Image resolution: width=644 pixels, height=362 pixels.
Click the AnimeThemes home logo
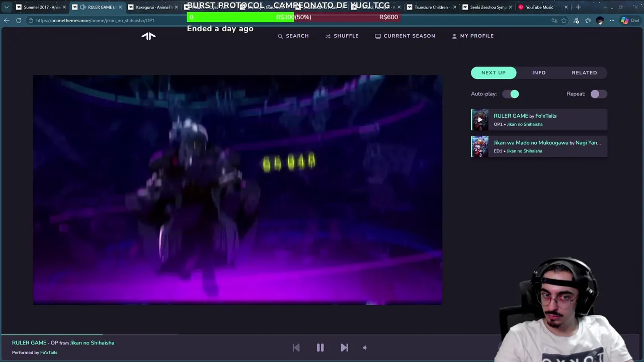click(x=148, y=36)
